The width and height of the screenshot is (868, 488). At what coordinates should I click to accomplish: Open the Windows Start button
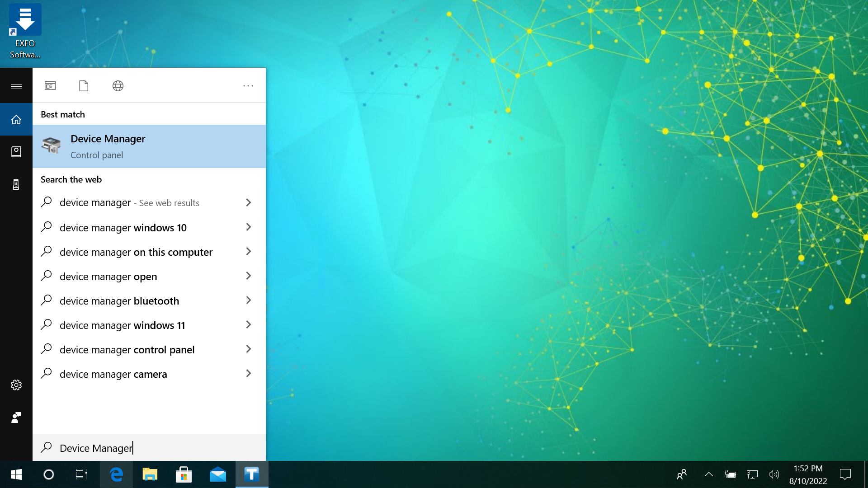tap(16, 474)
